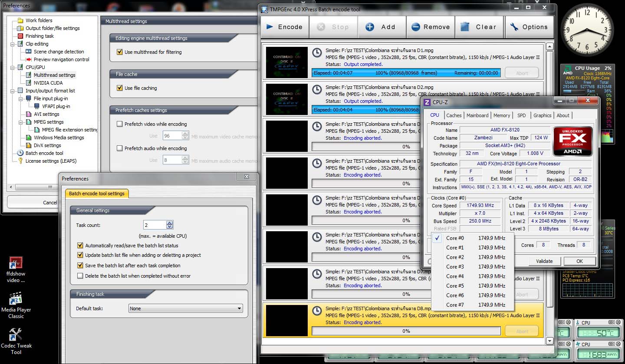Clear the batch list with the Clear button

pos(479,27)
